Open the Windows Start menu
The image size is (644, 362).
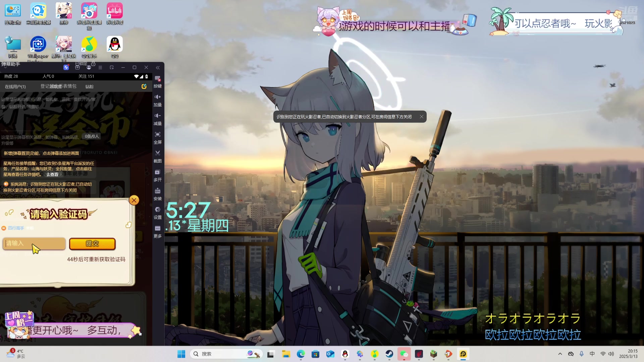[x=181, y=354]
